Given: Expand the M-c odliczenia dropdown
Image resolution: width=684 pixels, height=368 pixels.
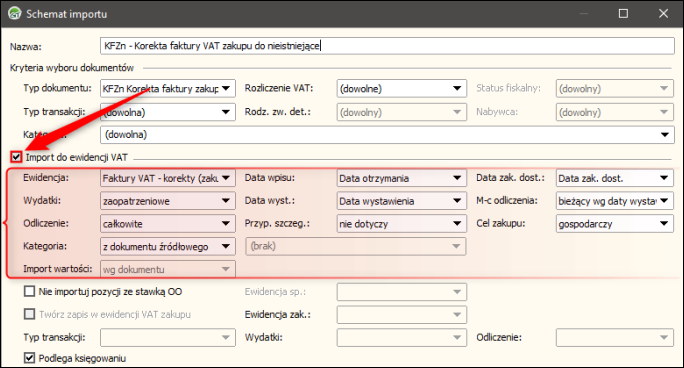Looking at the screenshot, I should click(x=615, y=201).
